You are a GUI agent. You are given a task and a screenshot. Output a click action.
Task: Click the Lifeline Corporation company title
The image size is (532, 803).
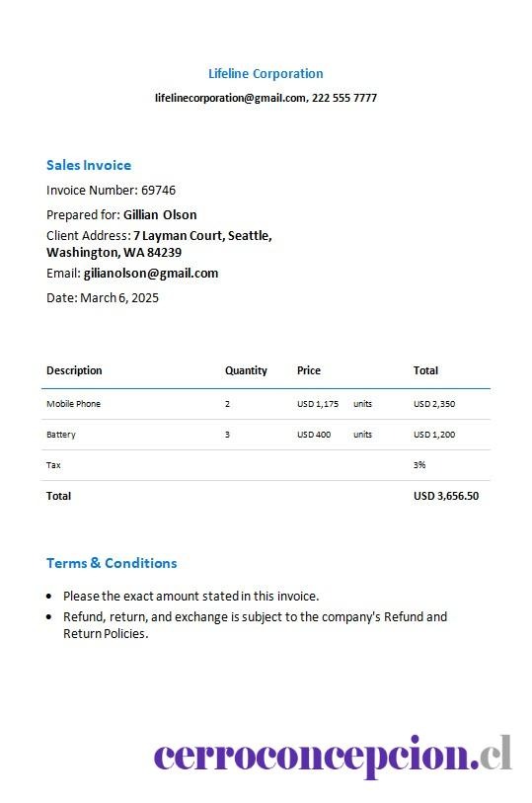[x=266, y=74]
